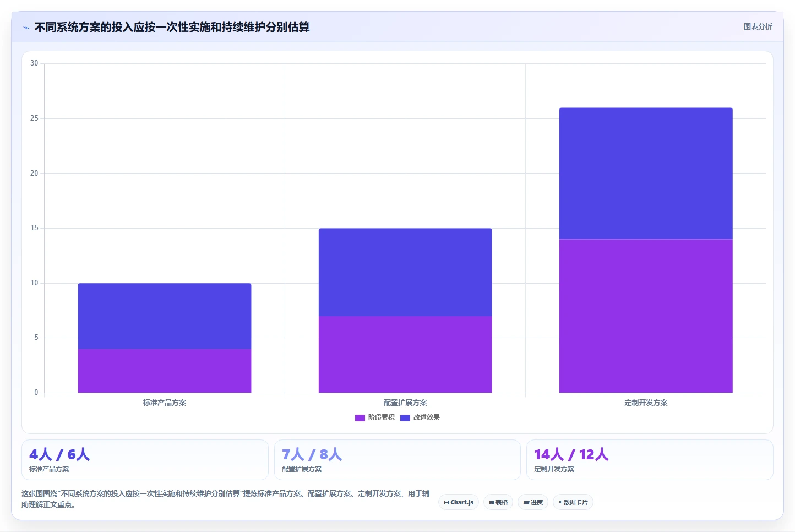Click the description paragraph below the cards
Viewport: 795px width, 532px height.
tap(225, 499)
